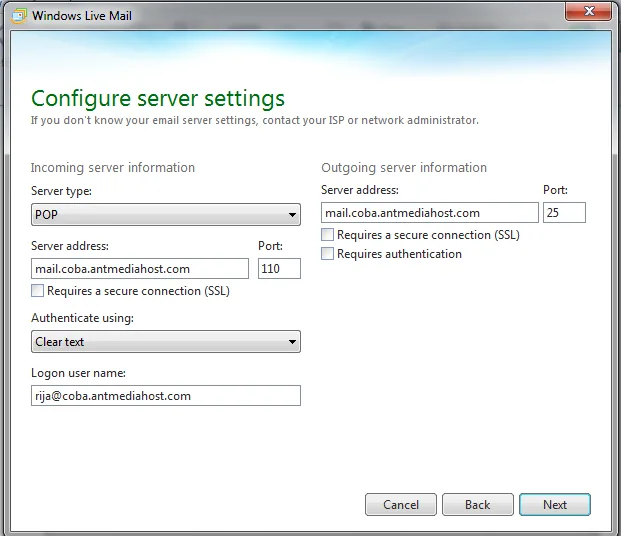Click the Windows Live Mail title bar icon
The width and height of the screenshot is (621, 536).
tap(18, 16)
